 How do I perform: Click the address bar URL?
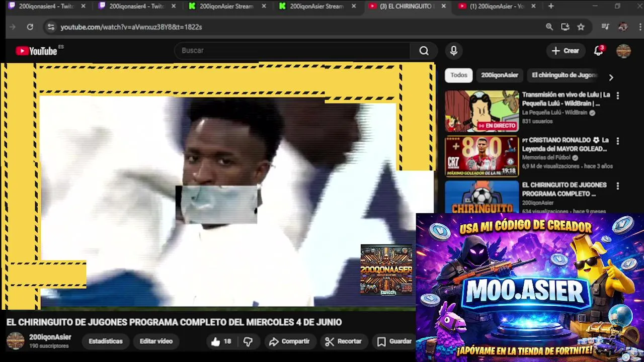pyautogui.click(x=131, y=27)
